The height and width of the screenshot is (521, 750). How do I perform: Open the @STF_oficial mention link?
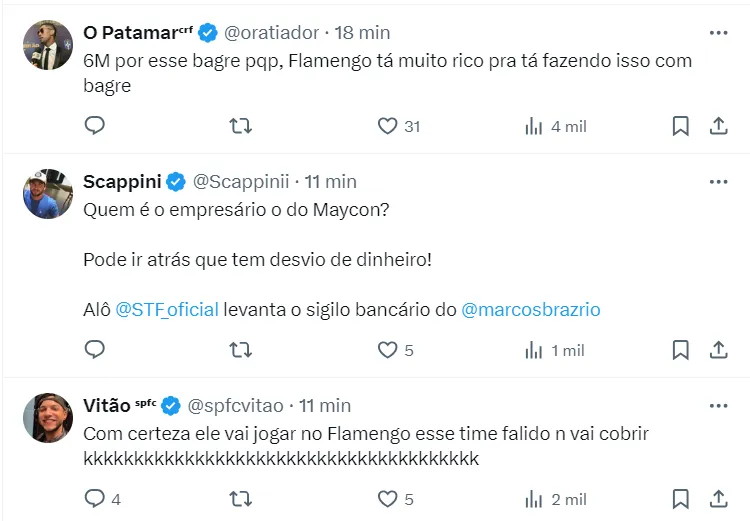pos(167,309)
